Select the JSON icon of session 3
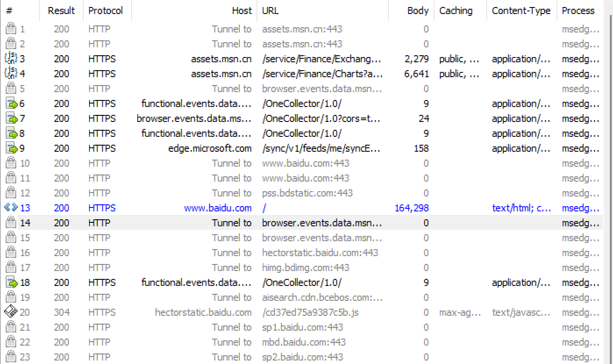This screenshot has width=613, height=364. click(10, 59)
